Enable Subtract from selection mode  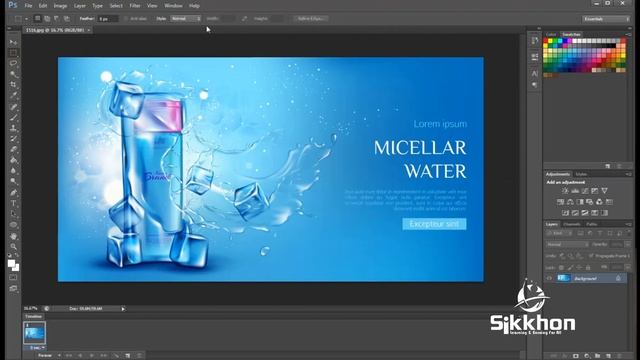coord(57,19)
